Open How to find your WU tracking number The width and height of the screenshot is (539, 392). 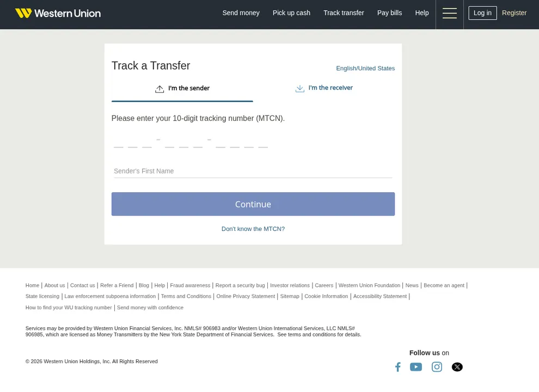(x=69, y=308)
